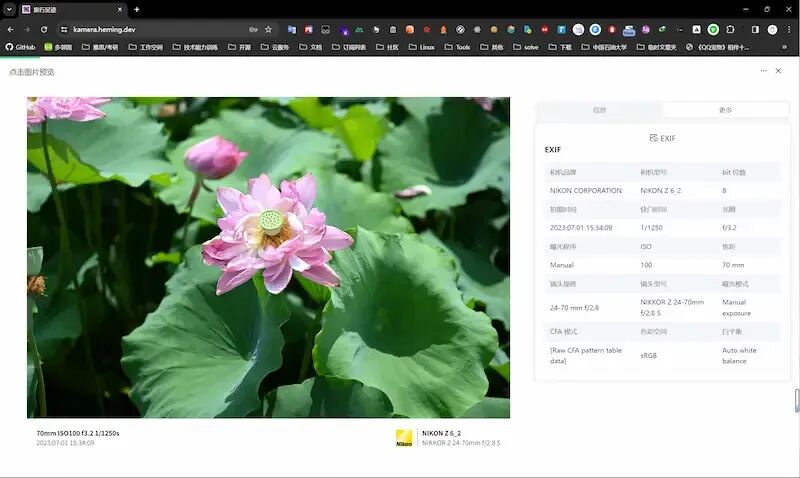This screenshot has height=478, width=800.
Task: Switch to the 信息 tab
Action: [599, 110]
